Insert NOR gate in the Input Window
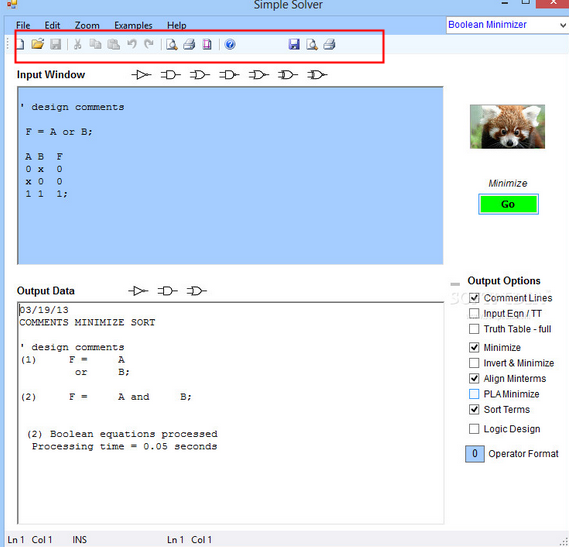Image resolution: width=569 pixels, height=547 pixels. coord(259,75)
